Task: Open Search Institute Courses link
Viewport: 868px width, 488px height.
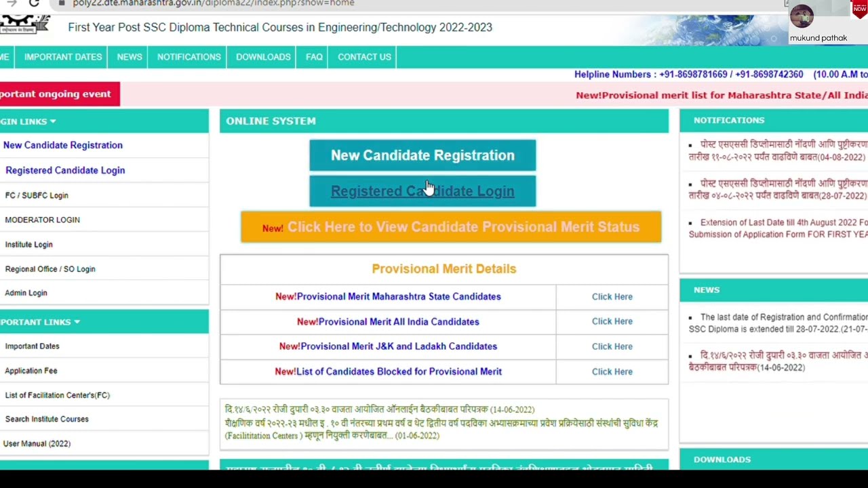Action: 47,419
